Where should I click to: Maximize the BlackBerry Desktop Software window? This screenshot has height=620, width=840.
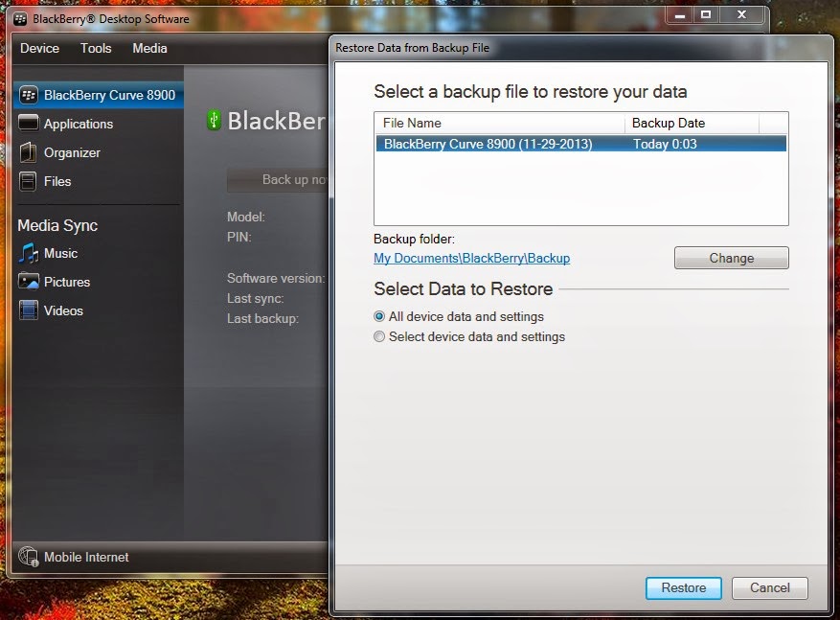[x=706, y=15]
